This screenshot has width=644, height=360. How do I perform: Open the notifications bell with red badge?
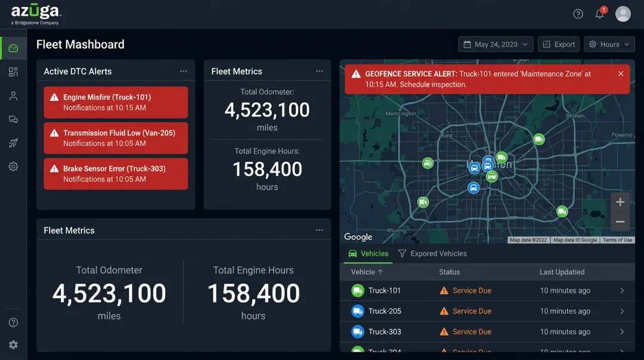[x=600, y=14]
